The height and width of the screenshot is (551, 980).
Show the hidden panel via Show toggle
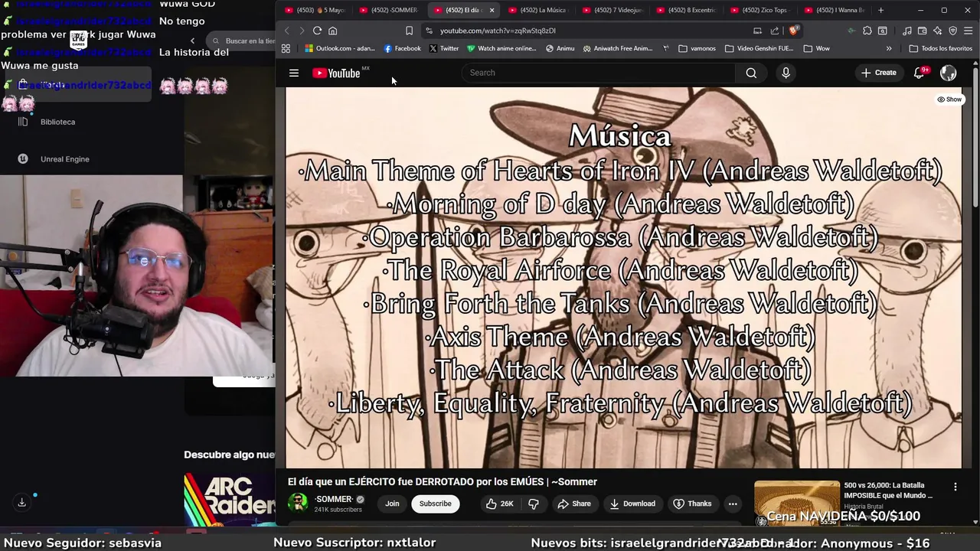click(949, 99)
